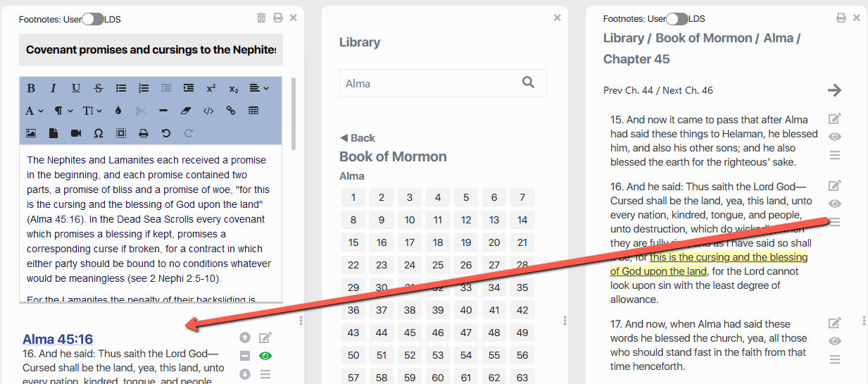This screenshot has height=384, width=868.
Task: Toggle the green eye icon beside Alma 45:16
Action: click(265, 356)
